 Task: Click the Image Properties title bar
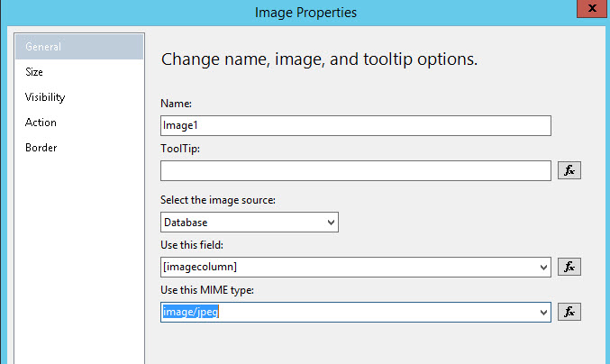(306, 13)
